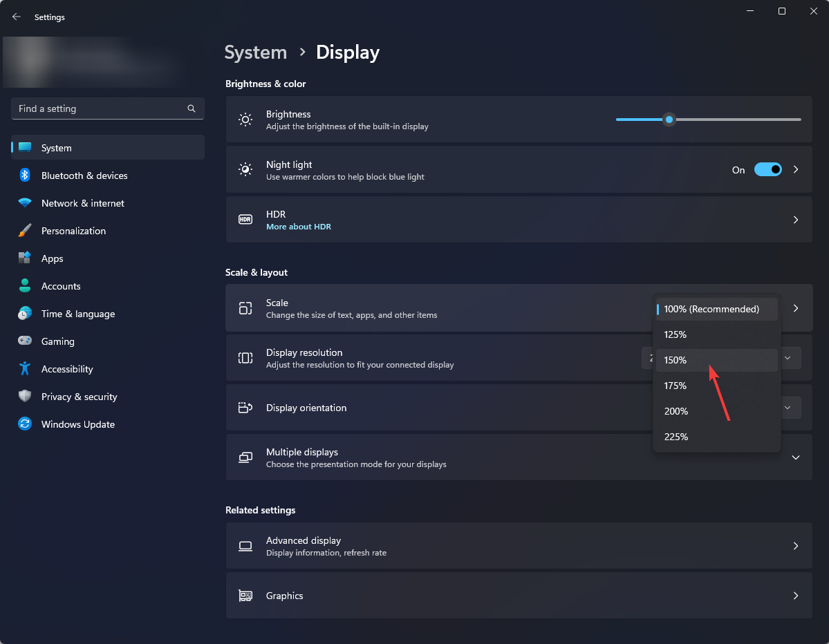This screenshot has height=644, width=829.
Task: Click System in the breadcrumb
Action: click(256, 52)
